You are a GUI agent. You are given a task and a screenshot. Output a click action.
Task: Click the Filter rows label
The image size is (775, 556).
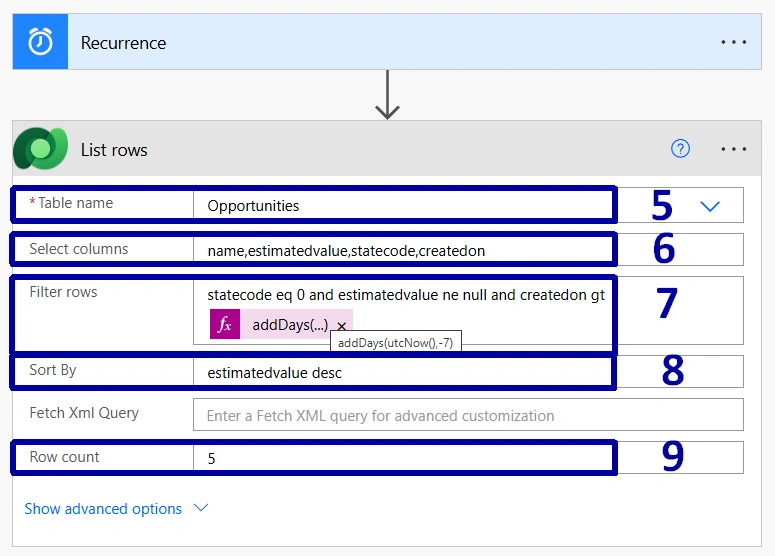(63, 292)
